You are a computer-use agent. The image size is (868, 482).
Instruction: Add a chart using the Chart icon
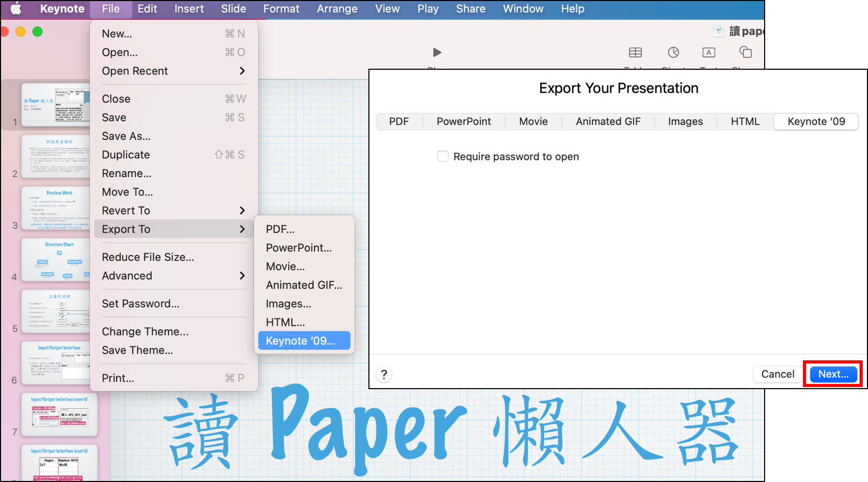click(673, 52)
